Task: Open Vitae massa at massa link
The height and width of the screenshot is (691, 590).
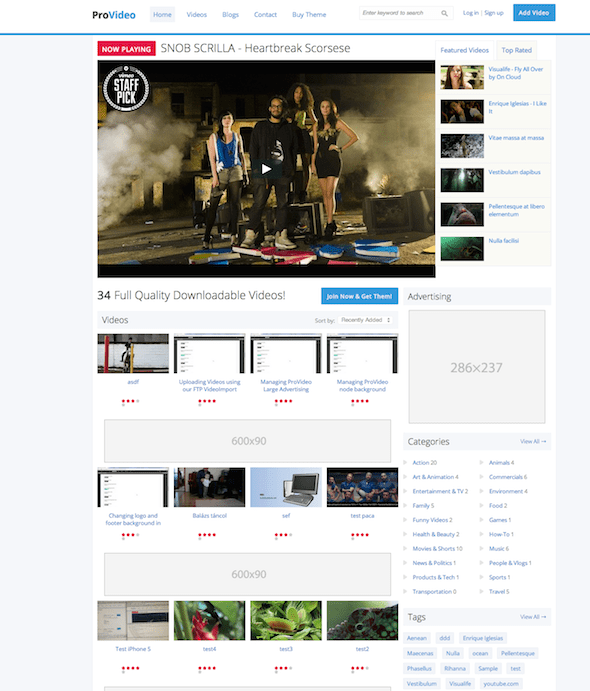Action: pyautogui.click(x=516, y=138)
